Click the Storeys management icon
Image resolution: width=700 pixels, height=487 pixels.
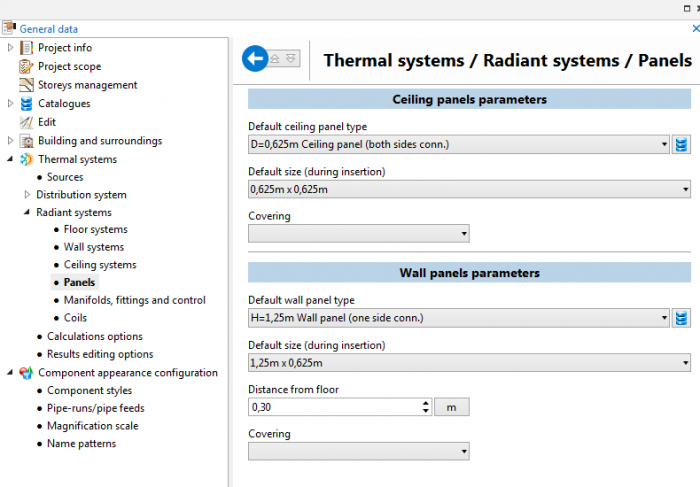(x=26, y=85)
